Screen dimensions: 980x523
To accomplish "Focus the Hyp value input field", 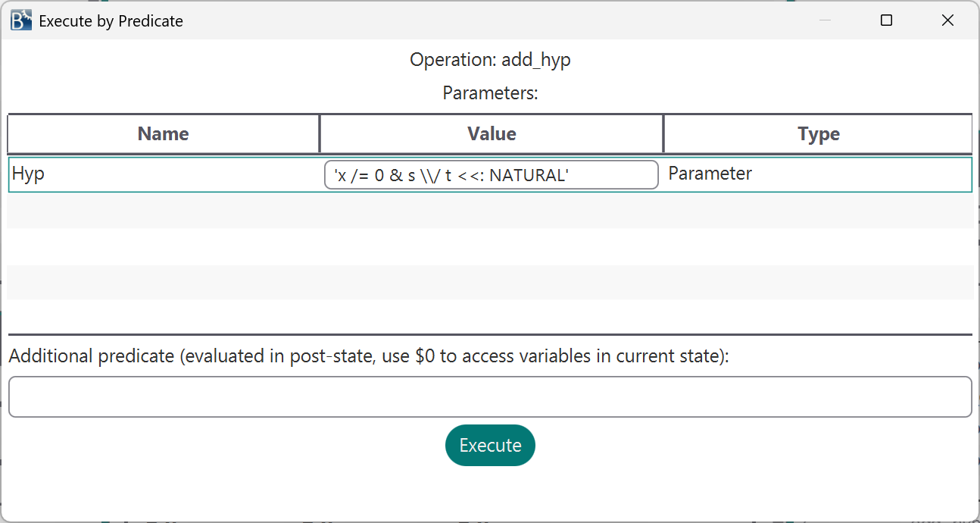I will (491, 175).
